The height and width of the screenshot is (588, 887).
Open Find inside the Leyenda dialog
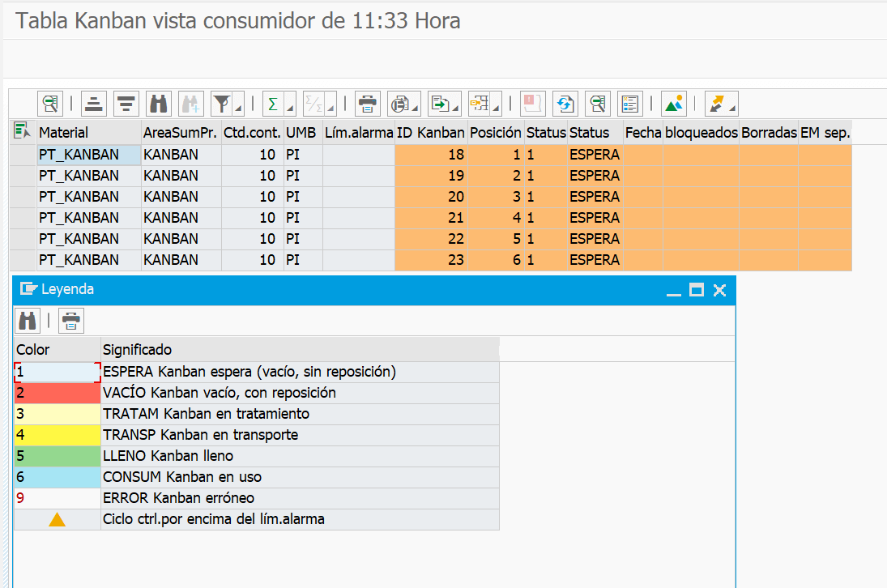pos(27,320)
